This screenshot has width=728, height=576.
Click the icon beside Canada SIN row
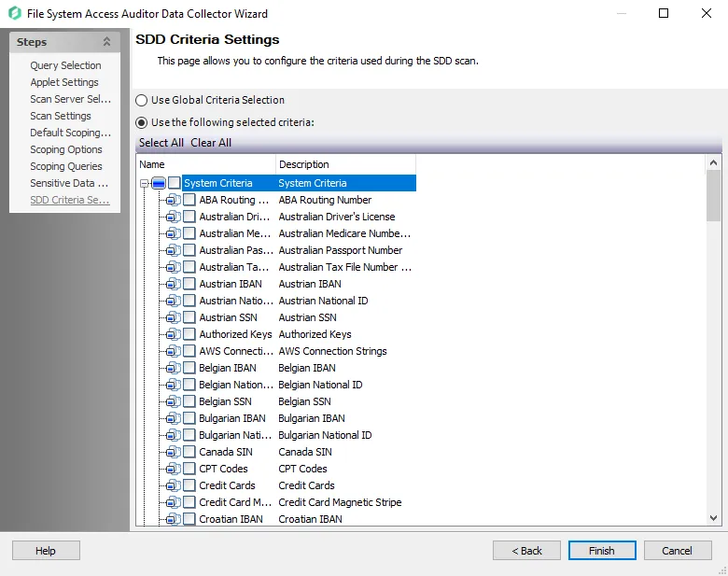click(x=174, y=452)
